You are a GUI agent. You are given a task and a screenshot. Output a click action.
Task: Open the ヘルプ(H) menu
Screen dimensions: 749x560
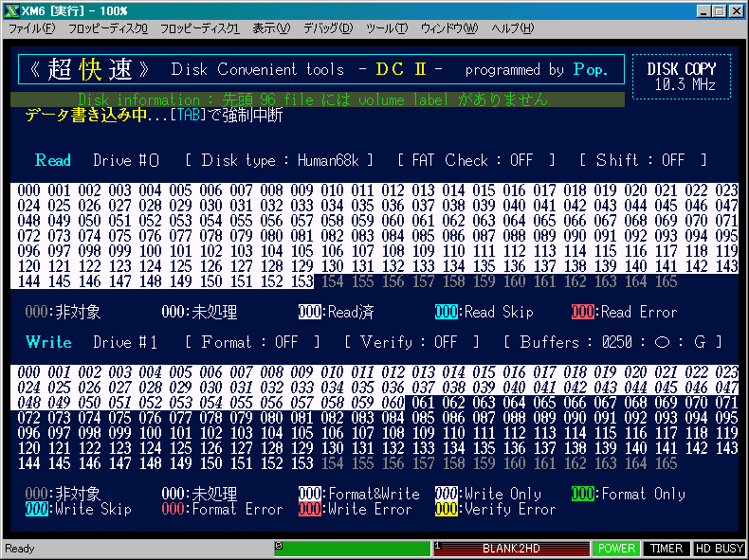point(513,28)
